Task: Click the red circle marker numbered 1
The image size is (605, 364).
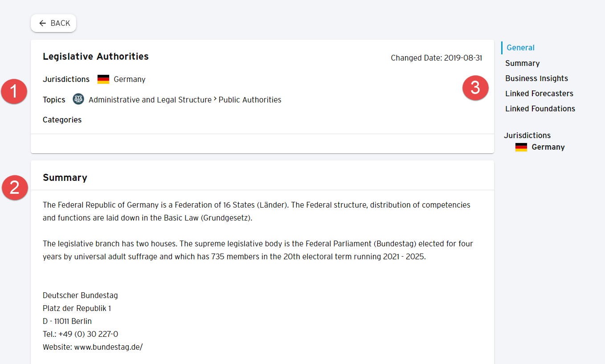Action: click(x=14, y=91)
